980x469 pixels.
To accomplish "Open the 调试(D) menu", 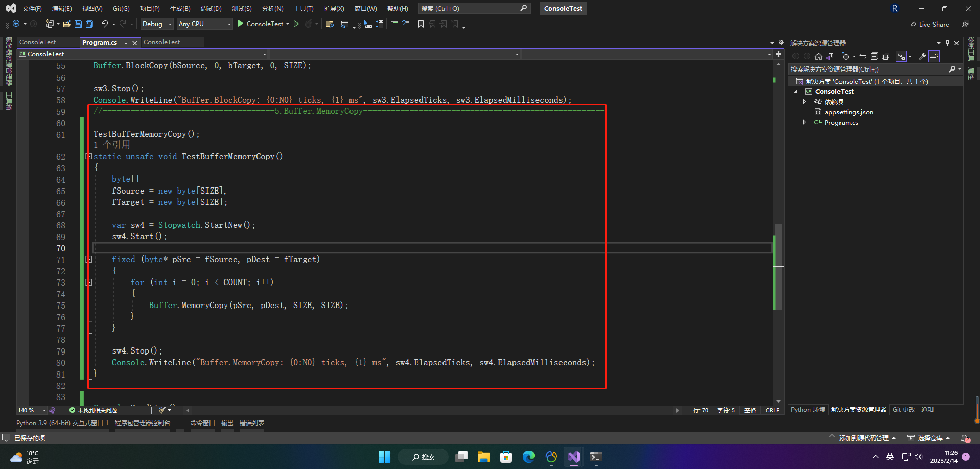I will 211,8.
